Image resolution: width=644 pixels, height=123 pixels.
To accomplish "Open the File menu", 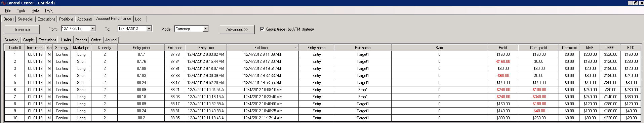I will point(8,10).
